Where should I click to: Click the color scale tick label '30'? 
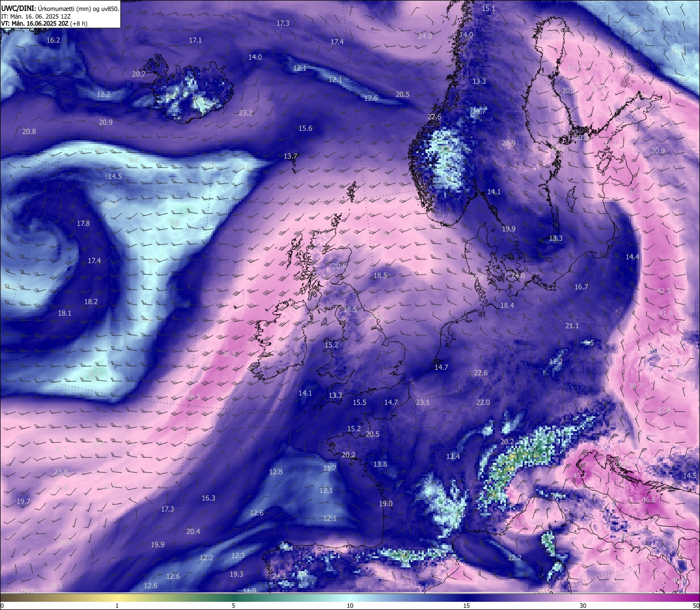583,606
